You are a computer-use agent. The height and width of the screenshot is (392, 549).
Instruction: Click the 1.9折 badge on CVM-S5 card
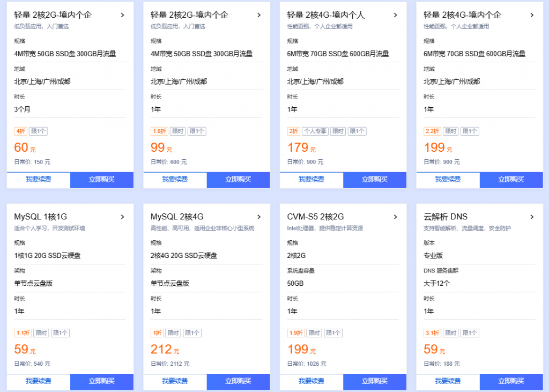coord(295,332)
